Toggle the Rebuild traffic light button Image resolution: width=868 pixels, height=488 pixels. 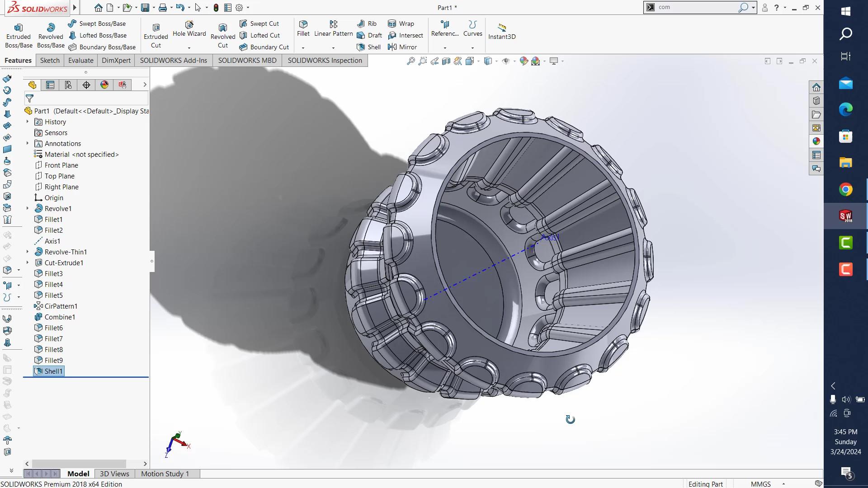pos(216,8)
